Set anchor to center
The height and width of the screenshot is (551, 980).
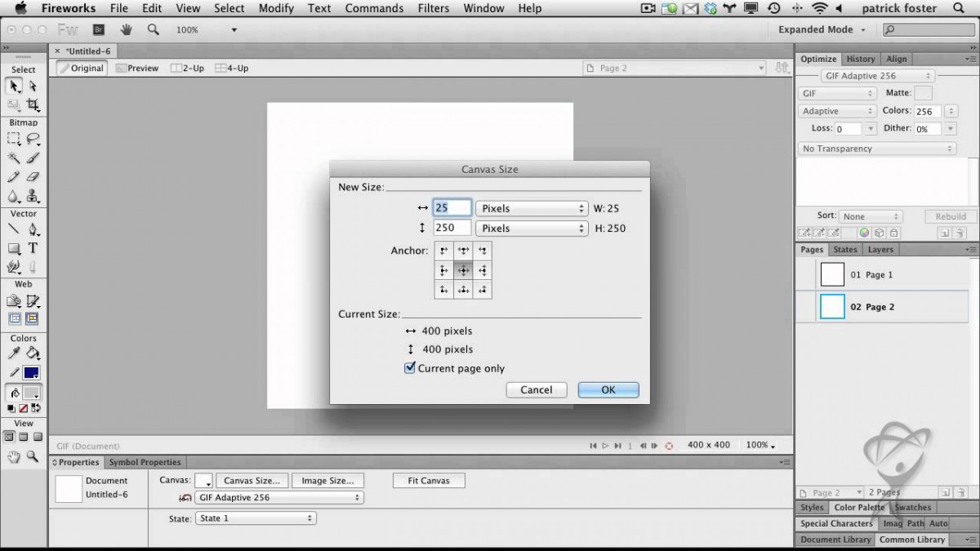pyautogui.click(x=463, y=270)
